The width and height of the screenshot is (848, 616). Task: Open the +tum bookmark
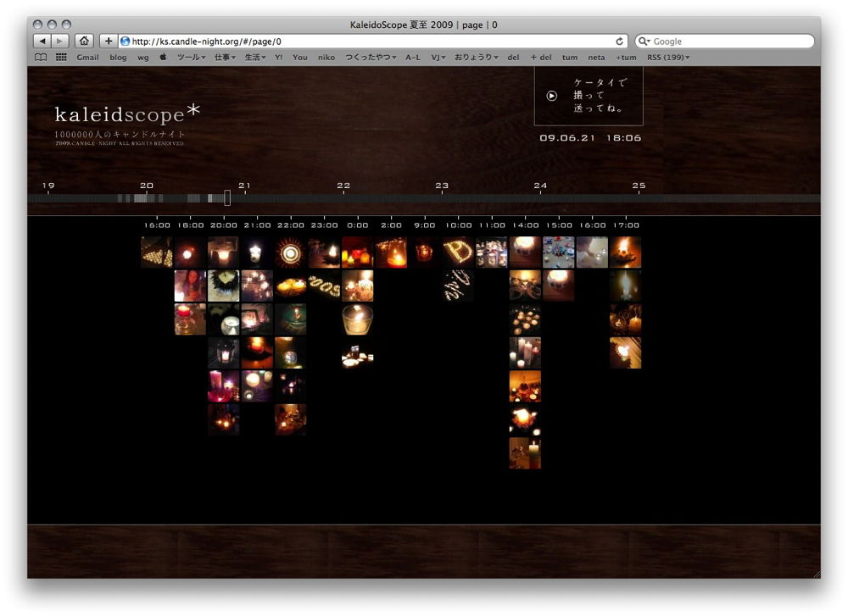click(626, 58)
